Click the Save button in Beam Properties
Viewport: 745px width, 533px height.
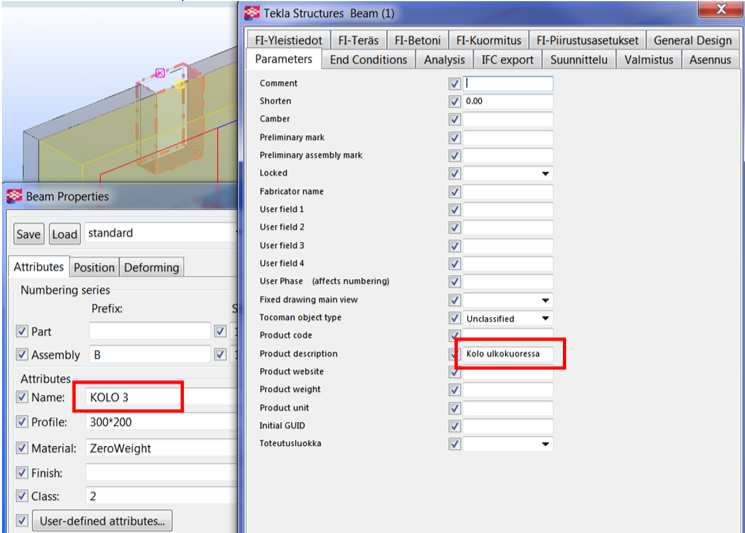click(29, 234)
